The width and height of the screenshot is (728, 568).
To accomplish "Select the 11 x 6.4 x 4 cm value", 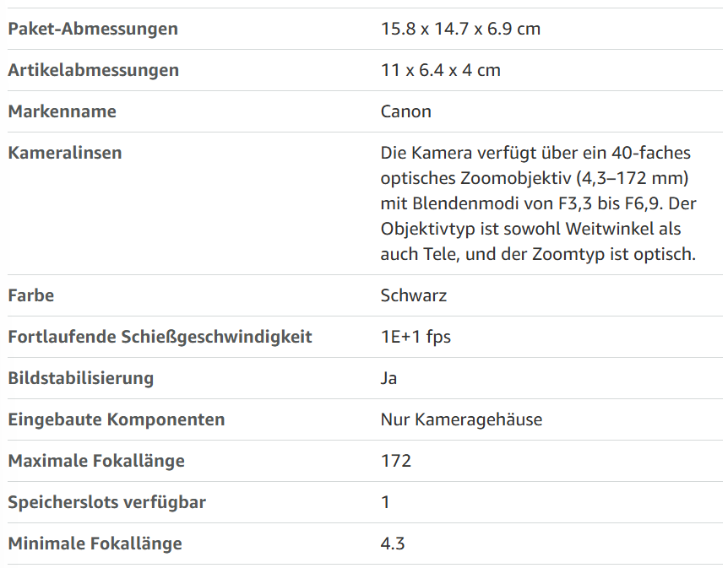I will pyautogui.click(x=441, y=70).
